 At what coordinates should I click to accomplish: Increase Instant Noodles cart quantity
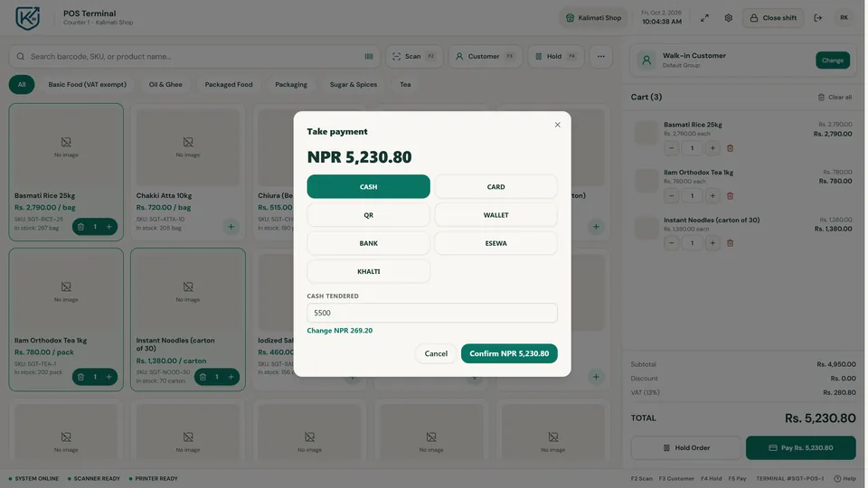(x=712, y=243)
